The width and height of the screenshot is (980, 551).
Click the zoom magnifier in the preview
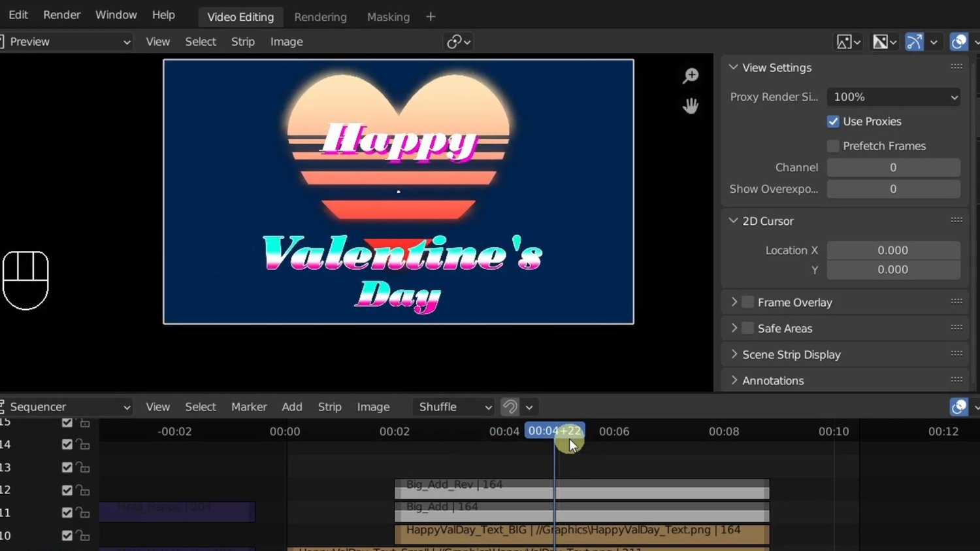tap(691, 76)
